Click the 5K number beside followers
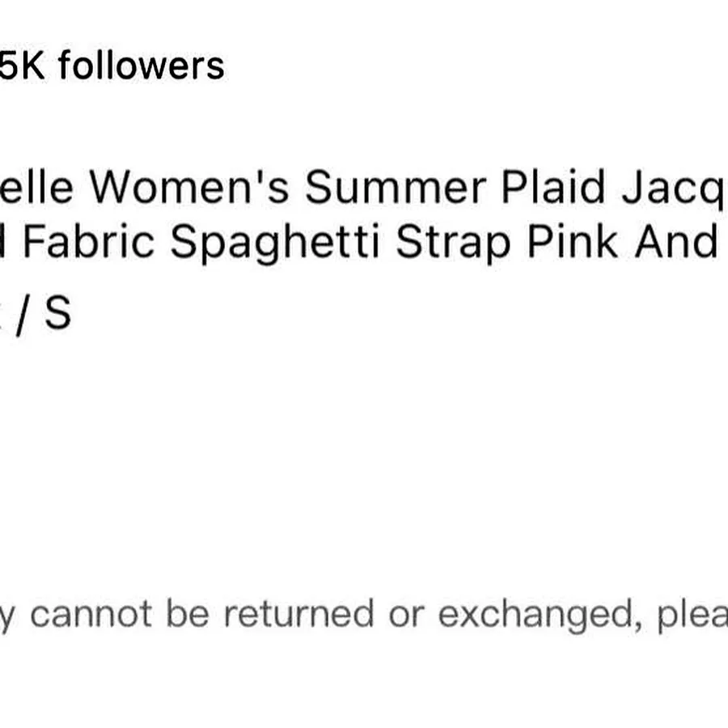This screenshot has height=728, width=728. 23,66
